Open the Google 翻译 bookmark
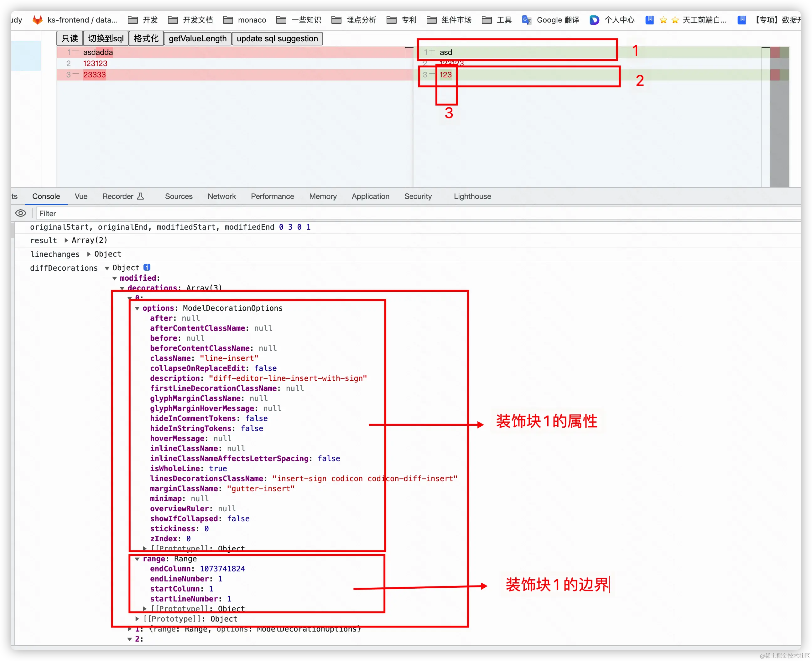The width and height of the screenshot is (812, 661). click(550, 20)
